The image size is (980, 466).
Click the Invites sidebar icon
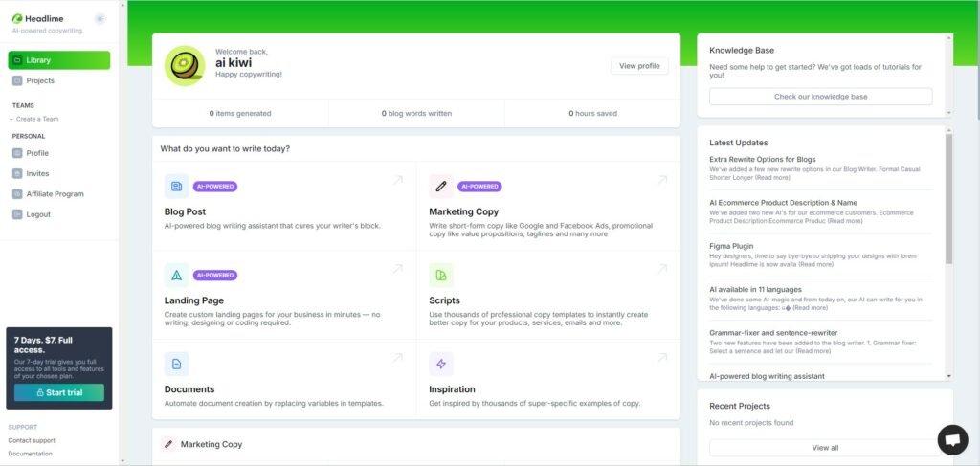pos(17,173)
